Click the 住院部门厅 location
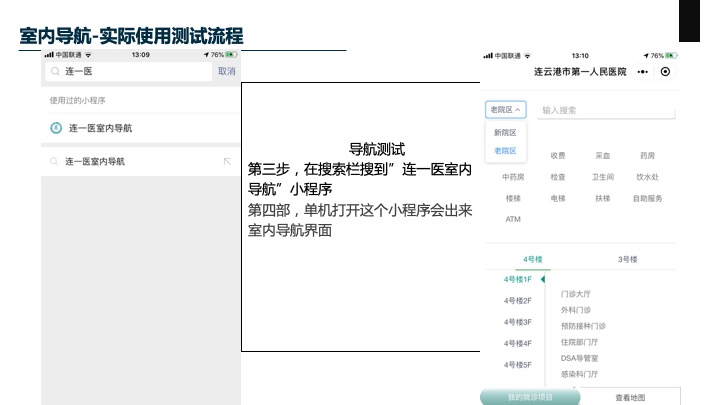Screen dimensions: 720x405 click(579, 342)
